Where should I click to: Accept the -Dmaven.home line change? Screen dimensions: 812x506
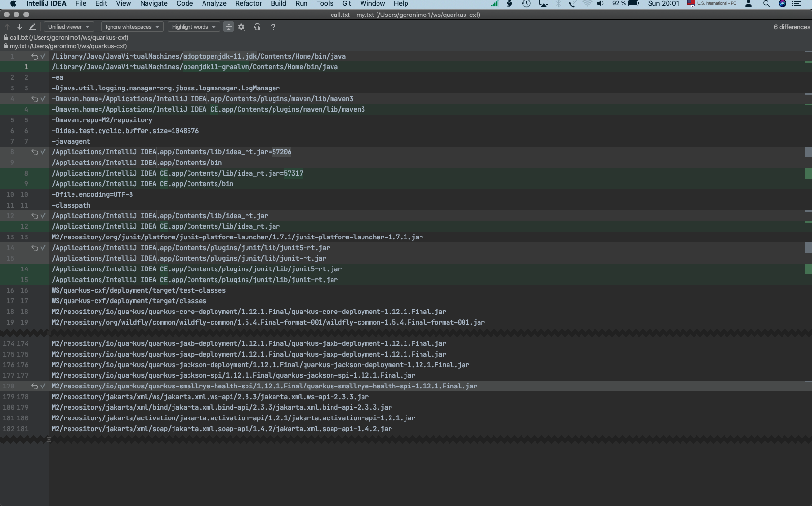click(43, 99)
